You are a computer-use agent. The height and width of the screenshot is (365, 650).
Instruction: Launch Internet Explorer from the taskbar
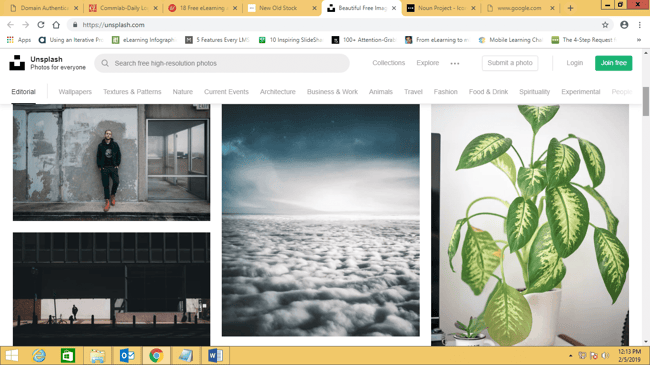(x=39, y=355)
